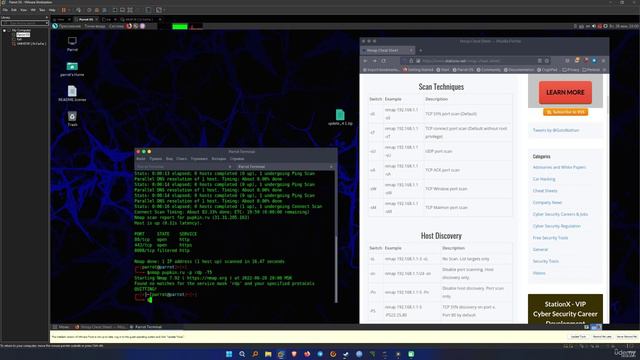Open Brave browser from taskbar
Image resolution: width=640 pixels, height=360 pixels.
pyautogui.click(x=294, y=354)
